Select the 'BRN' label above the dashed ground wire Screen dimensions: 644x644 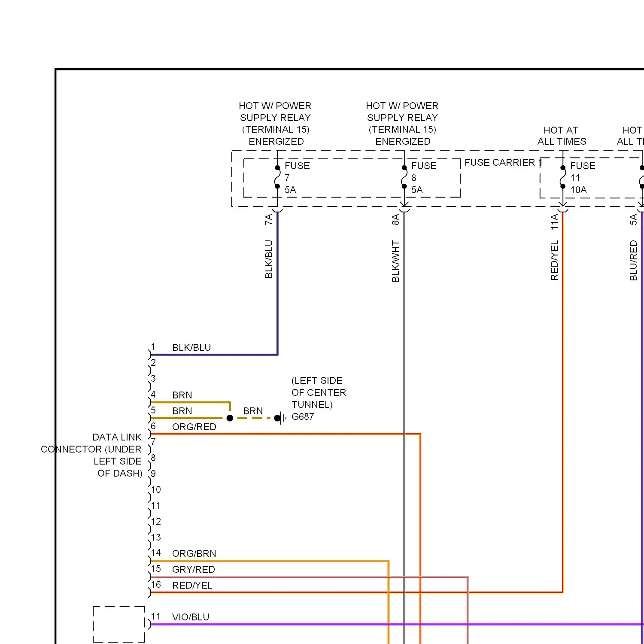coord(253,411)
